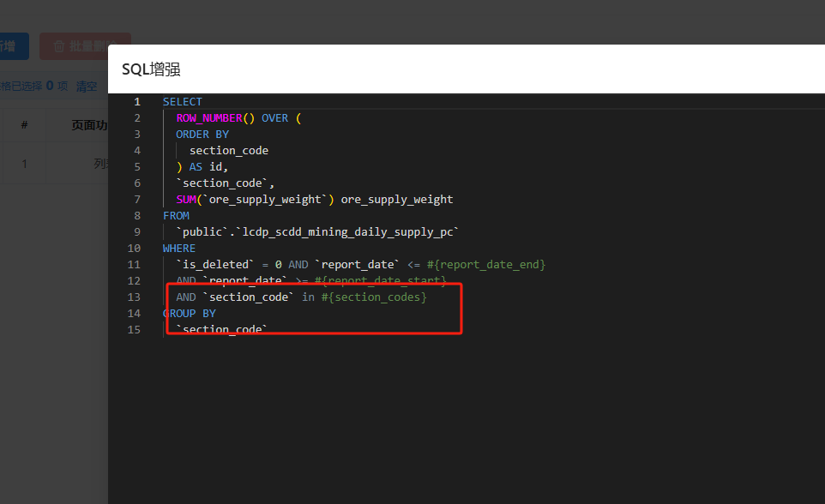Click the trash icon on 批量删除 button
This screenshot has width=825, height=504.
click(x=58, y=46)
